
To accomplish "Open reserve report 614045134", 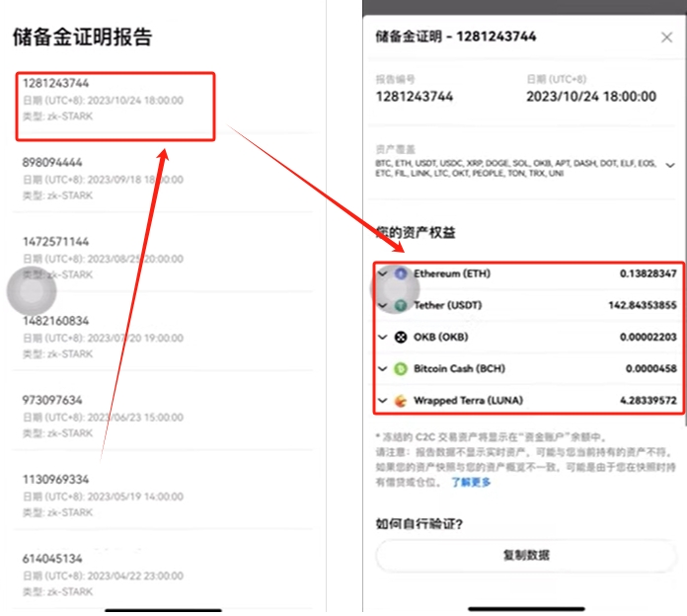I will click(163, 575).
